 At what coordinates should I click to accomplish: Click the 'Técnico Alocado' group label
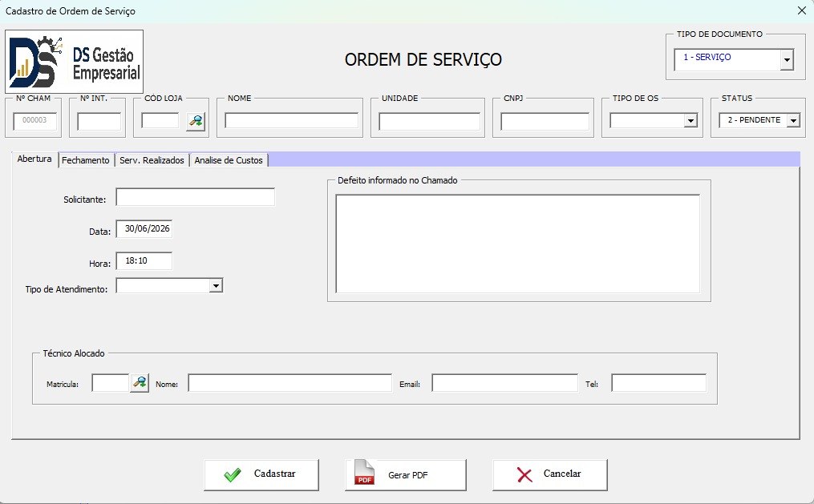click(x=74, y=353)
